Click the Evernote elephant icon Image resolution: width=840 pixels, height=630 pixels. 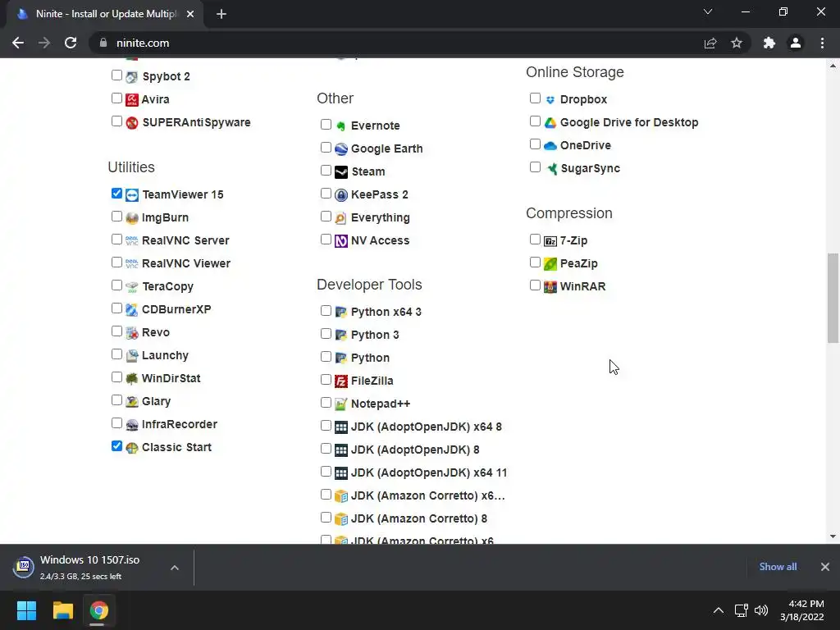click(340, 126)
